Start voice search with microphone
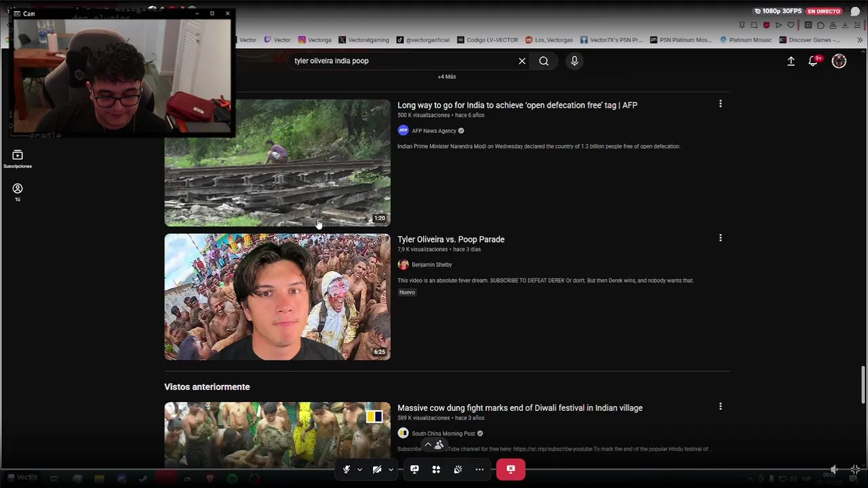Screen dimensions: 868x488 574,61
